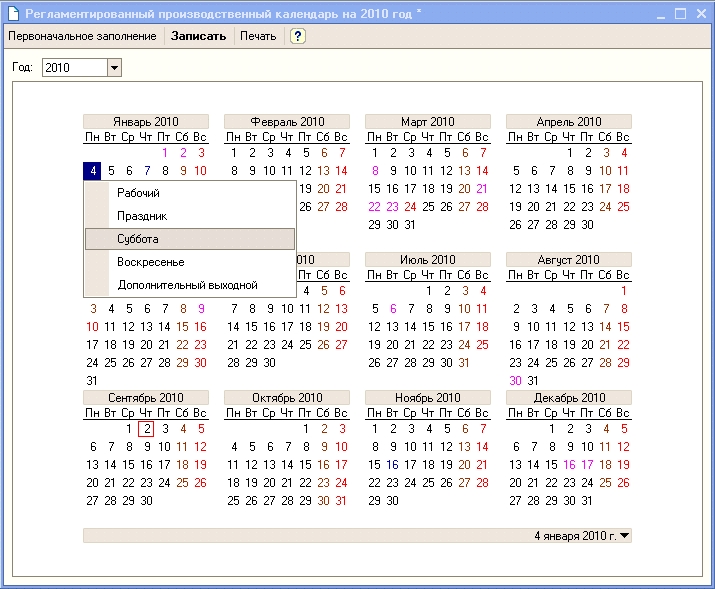This screenshot has height=589, width=715.
Task: Click the 'Март 2010' month header
Action: (x=427, y=122)
